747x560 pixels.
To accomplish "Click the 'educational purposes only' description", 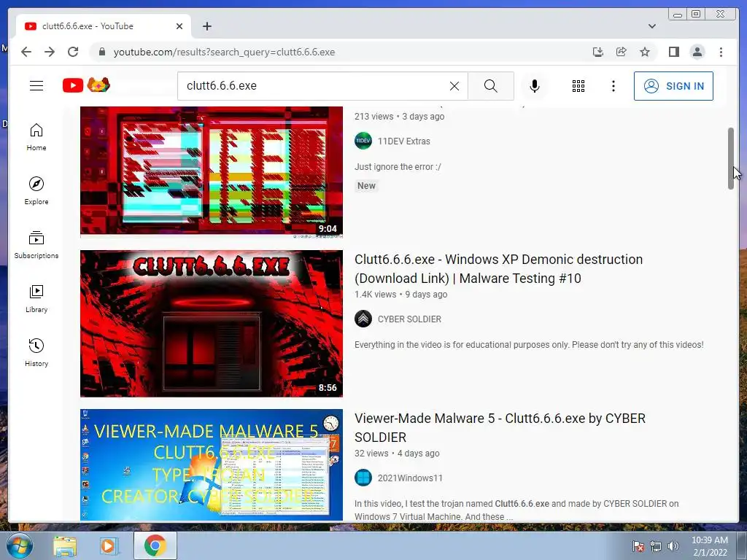I will [529, 345].
